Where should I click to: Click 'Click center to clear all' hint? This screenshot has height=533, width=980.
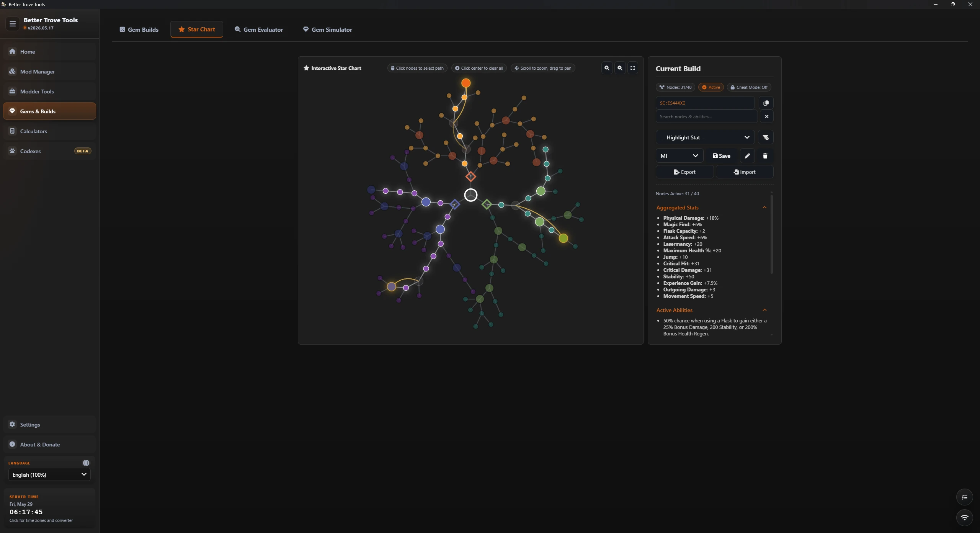479,68
